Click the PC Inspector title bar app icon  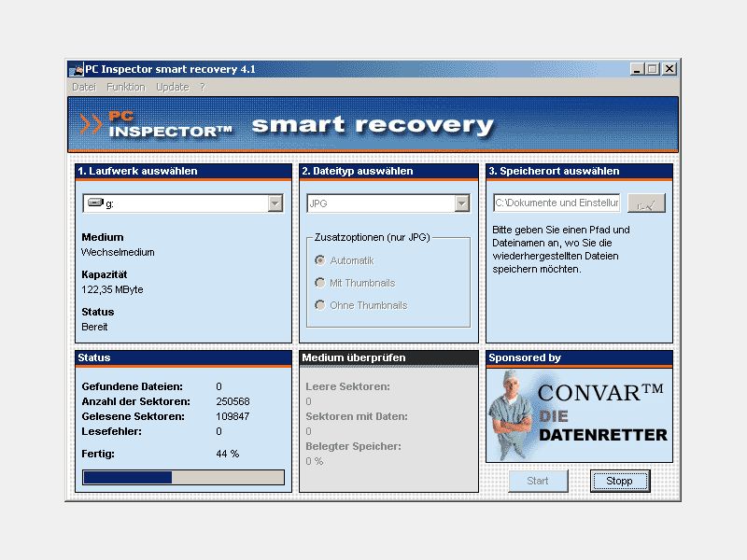(77, 69)
